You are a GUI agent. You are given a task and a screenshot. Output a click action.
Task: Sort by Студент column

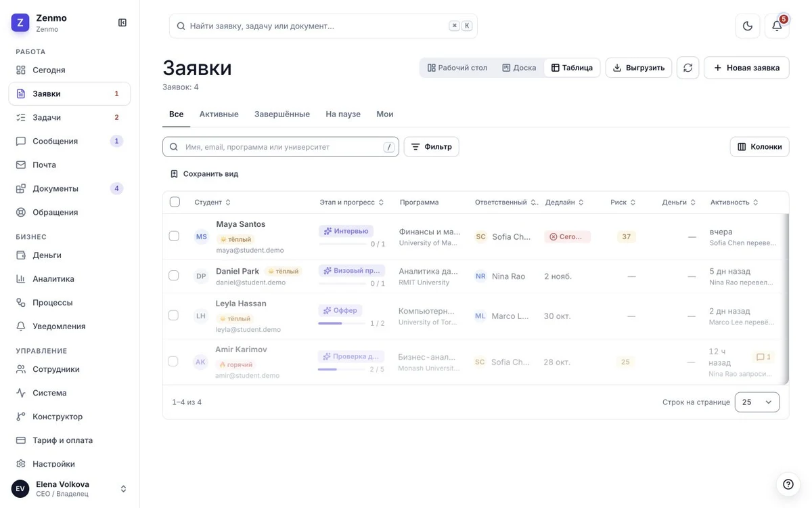pos(212,203)
